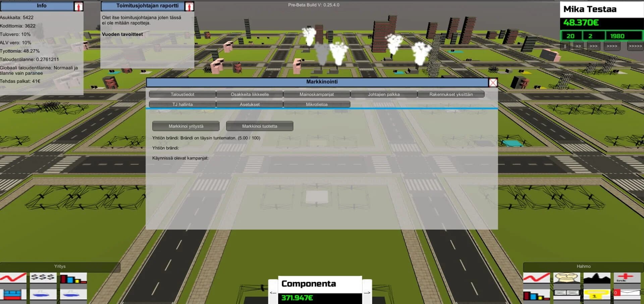Open the stock price graph in Yritys panel

pyautogui.click(x=13, y=278)
